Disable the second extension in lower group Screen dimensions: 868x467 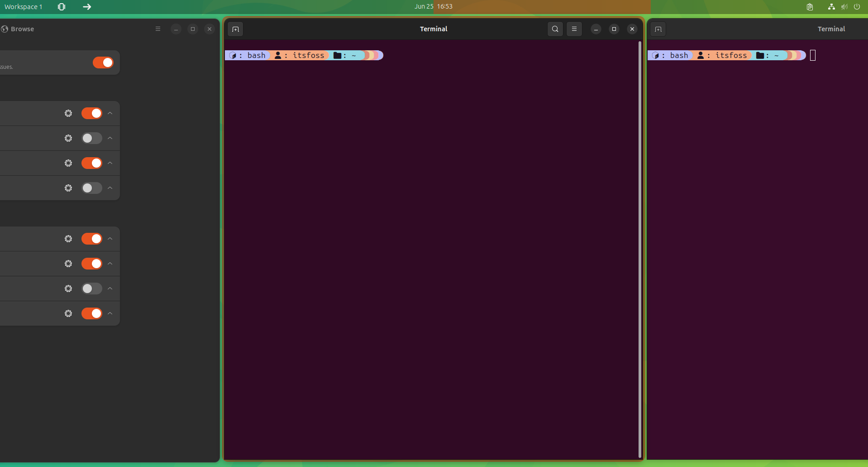click(92, 264)
